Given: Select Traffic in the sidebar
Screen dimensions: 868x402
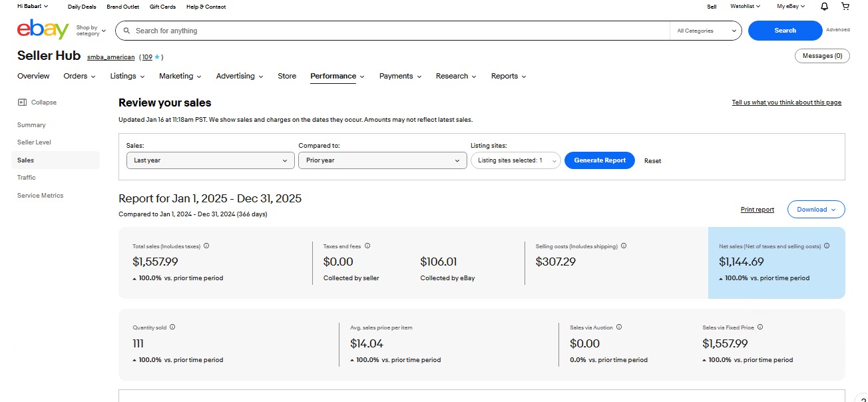Looking at the screenshot, I should (x=27, y=178).
